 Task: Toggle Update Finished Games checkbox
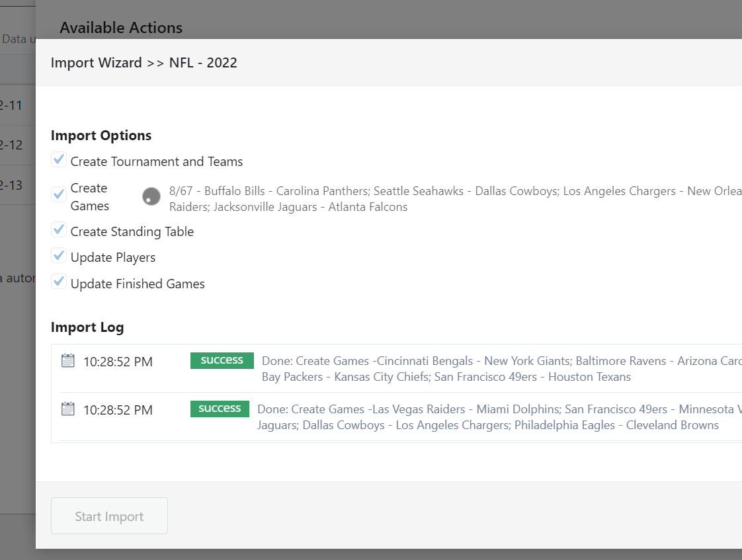click(59, 282)
